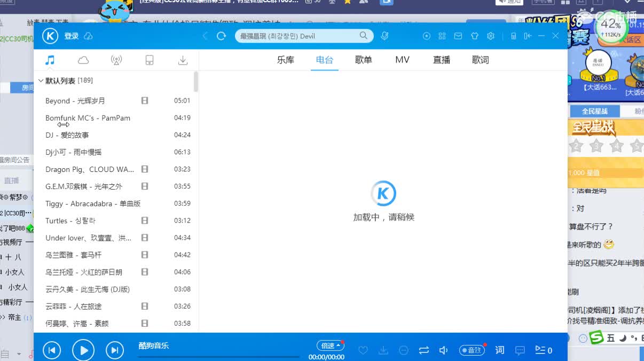Open the 直播 tab
Image resolution: width=644 pixels, height=361 pixels.
(x=442, y=60)
